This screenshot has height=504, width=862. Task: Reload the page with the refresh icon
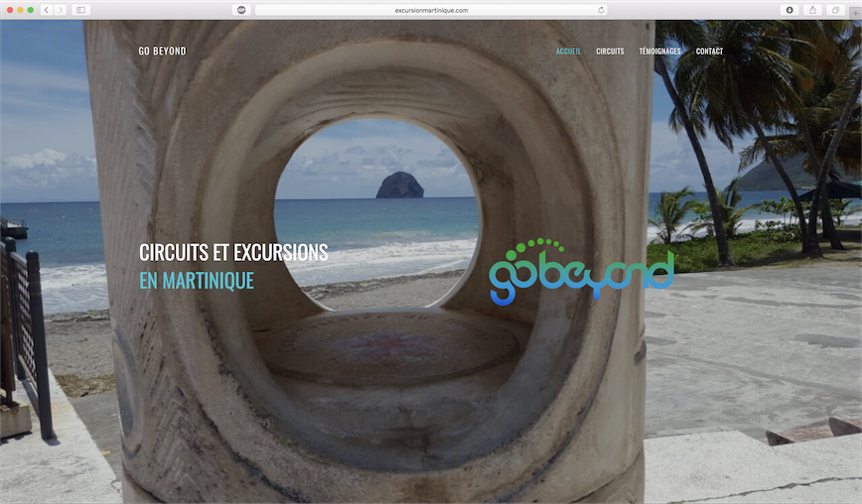(601, 10)
